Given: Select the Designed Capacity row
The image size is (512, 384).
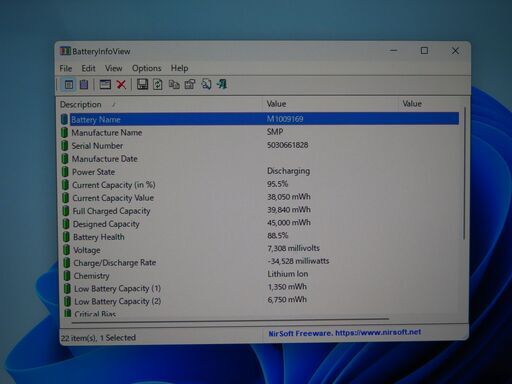Looking at the screenshot, I should 261,223.
